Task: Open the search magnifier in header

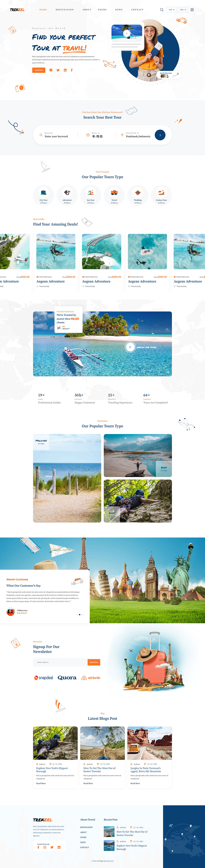Action: tap(162, 10)
